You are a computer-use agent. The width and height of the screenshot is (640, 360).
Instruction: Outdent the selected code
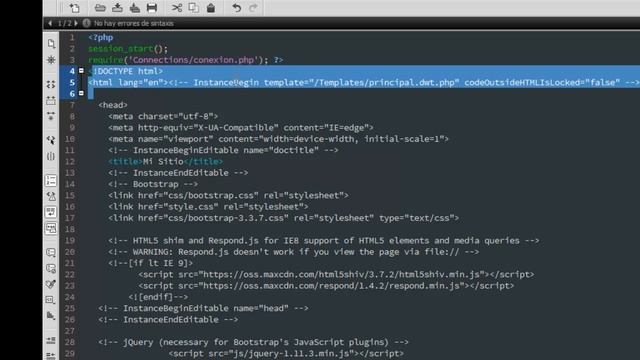pyautogui.click(x=51, y=356)
